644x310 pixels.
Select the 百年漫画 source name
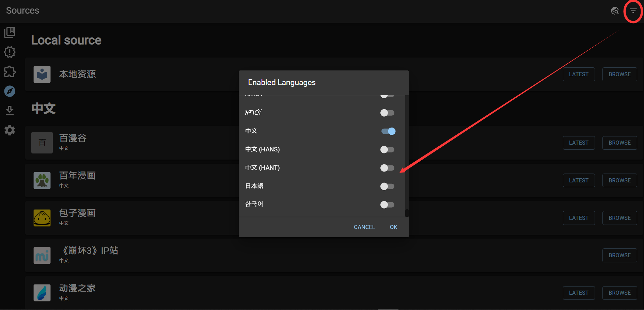[x=77, y=176]
